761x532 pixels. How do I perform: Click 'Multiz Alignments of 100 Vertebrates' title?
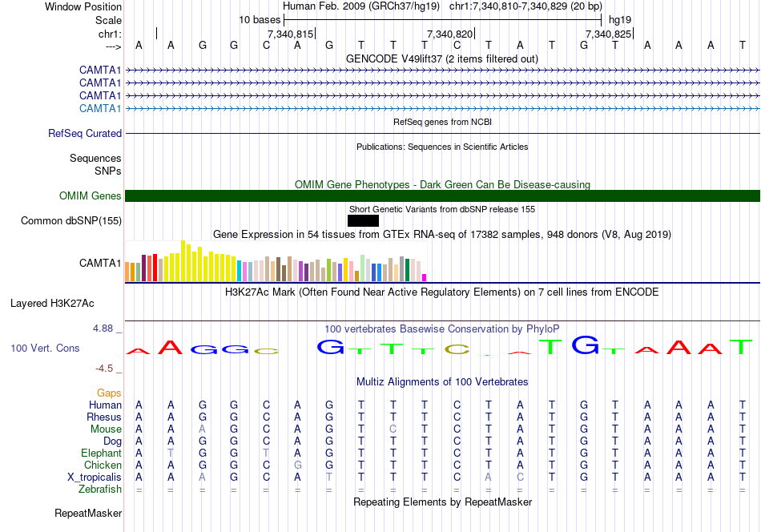coord(442,382)
